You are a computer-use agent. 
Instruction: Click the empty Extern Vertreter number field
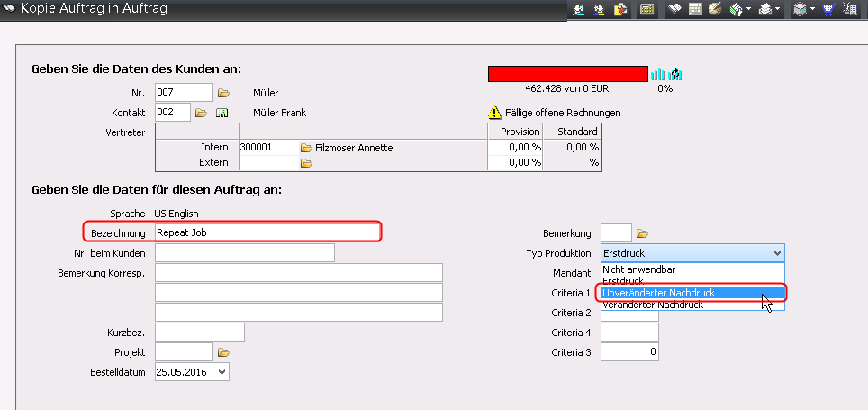coord(268,162)
